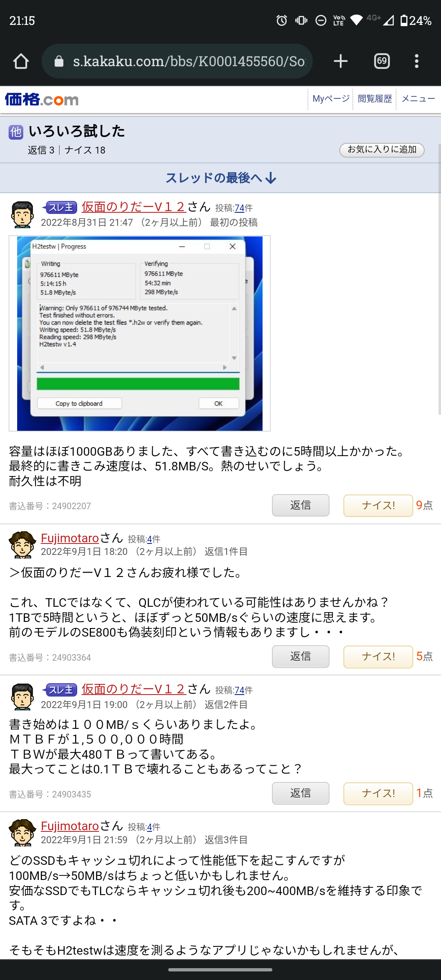Open the browser three-dot overflow menu
The height and width of the screenshot is (980, 441).
click(416, 61)
